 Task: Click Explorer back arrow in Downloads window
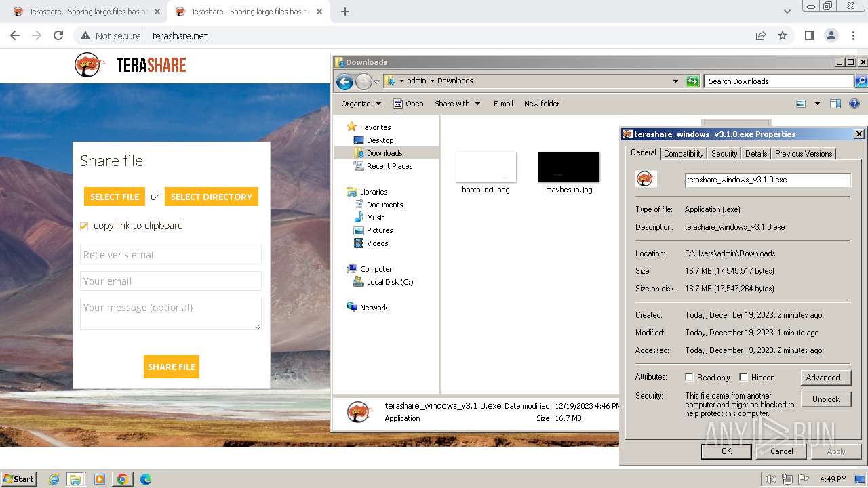pos(344,82)
